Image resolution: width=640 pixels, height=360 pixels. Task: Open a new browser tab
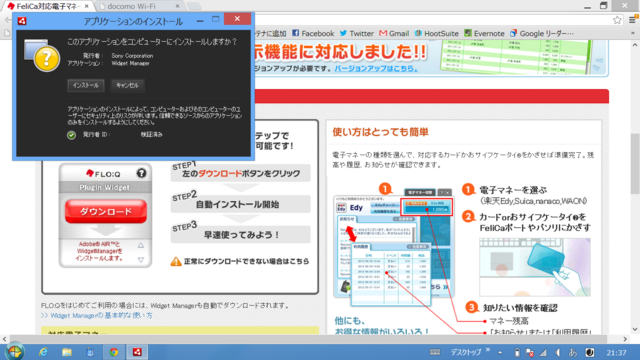tap(194, 6)
